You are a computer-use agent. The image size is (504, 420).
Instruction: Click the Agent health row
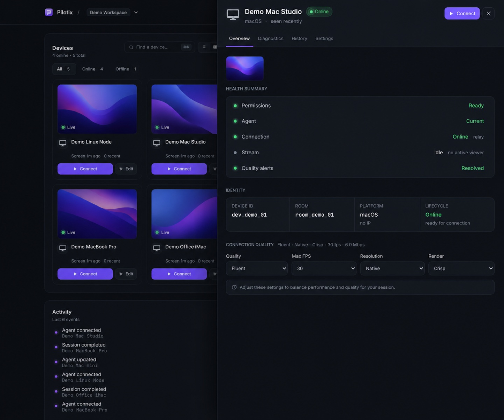(x=360, y=121)
